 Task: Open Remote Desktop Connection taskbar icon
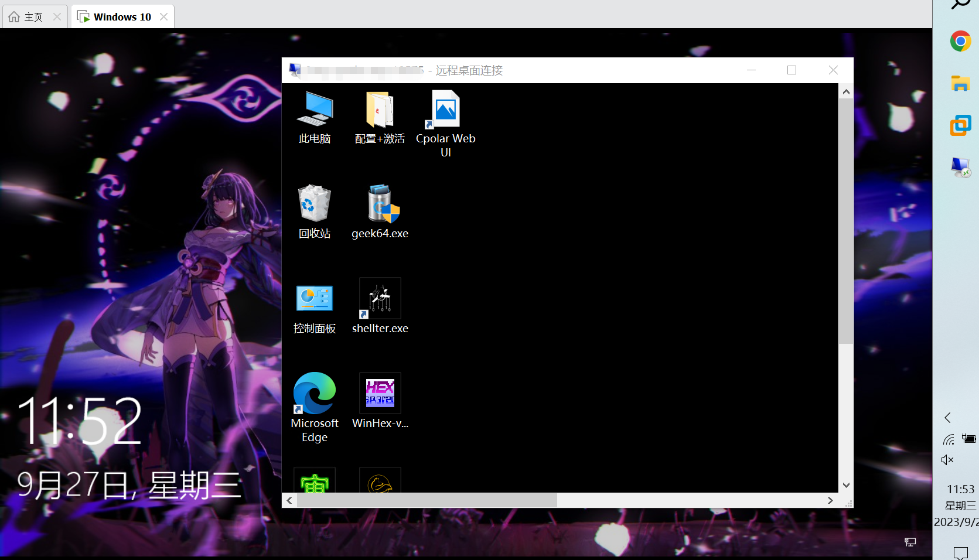tap(961, 168)
